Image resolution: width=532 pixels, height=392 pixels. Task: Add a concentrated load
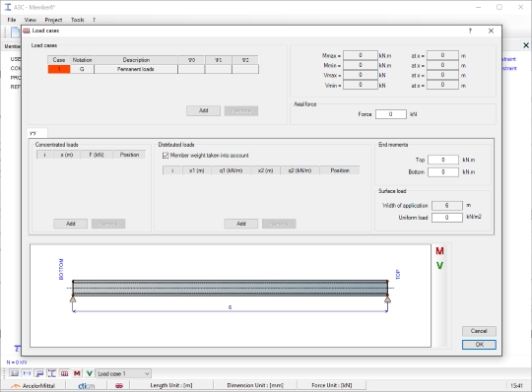coord(71,224)
